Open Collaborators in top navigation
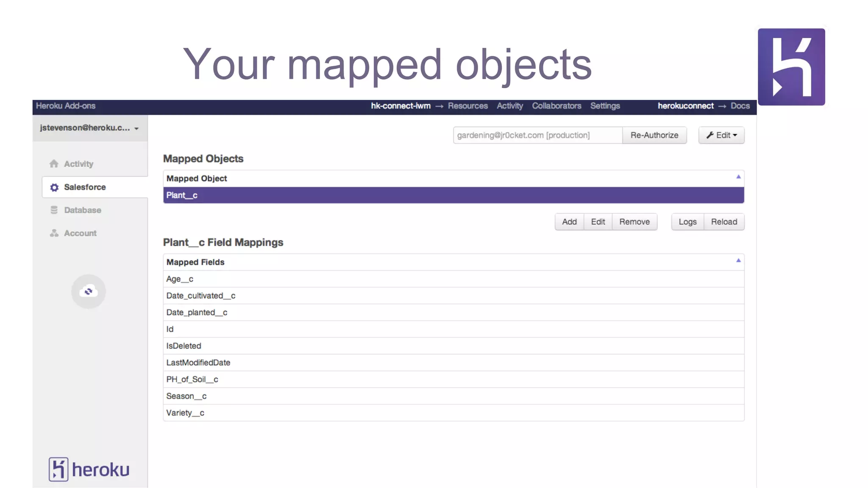Image resolution: width=868 pixels, height=488 pixels. (x=556, y=106)
